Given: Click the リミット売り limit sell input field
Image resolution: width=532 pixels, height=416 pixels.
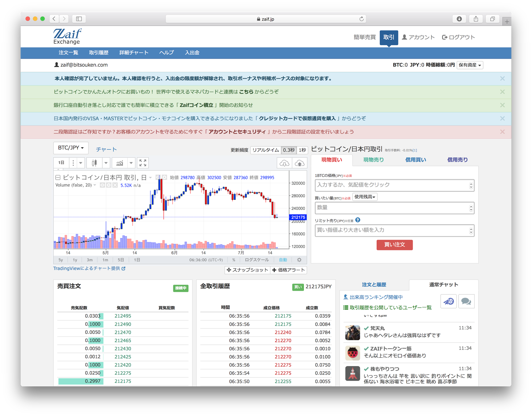Looking at the screenshot, I should coord(395,230).
